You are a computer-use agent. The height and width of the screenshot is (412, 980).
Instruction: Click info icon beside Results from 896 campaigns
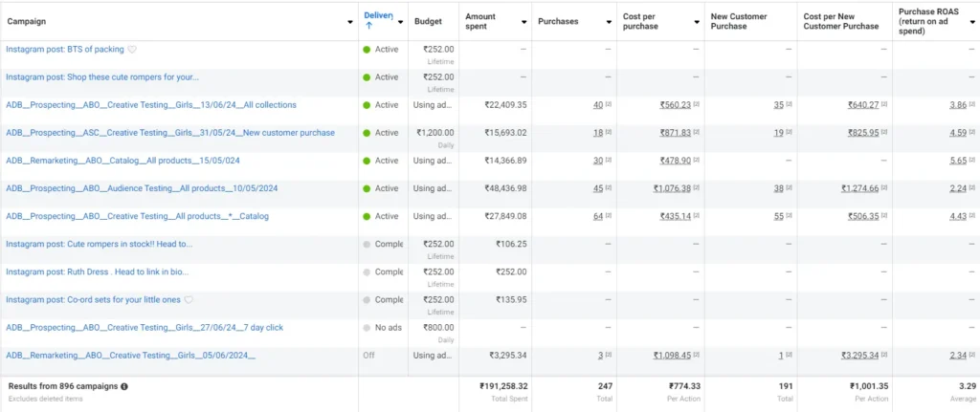pos(124,386)
